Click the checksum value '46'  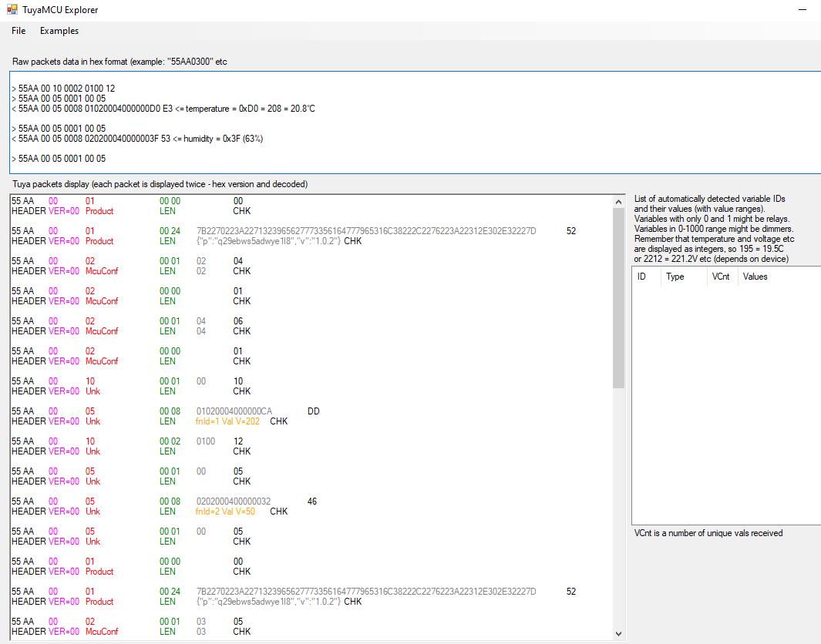click(312, 501)
